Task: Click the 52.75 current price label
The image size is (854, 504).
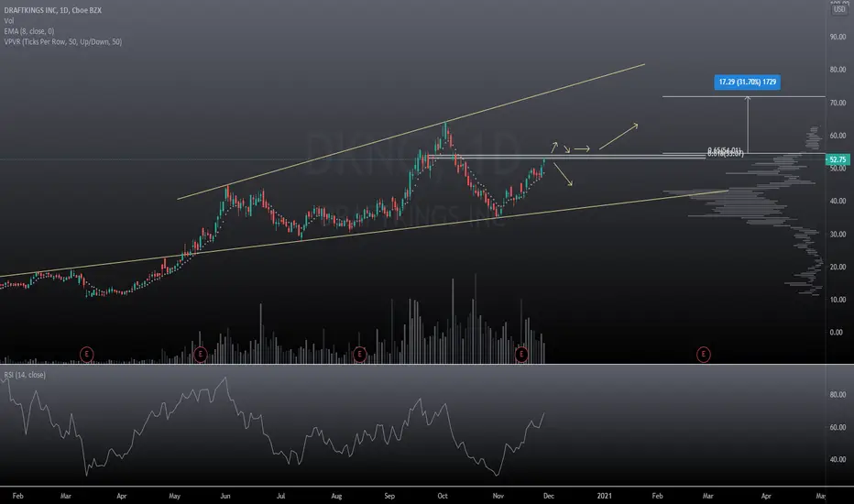Action: coord(838,159)
